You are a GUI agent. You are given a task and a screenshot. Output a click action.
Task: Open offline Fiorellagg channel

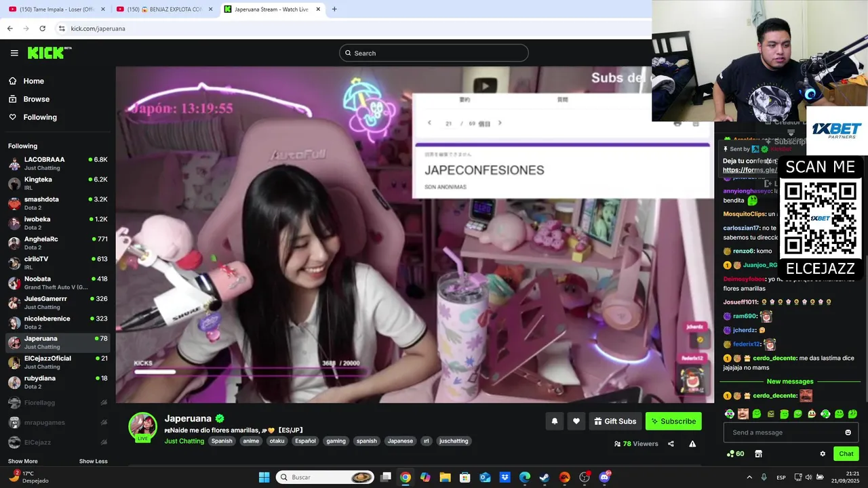[58, 403]
